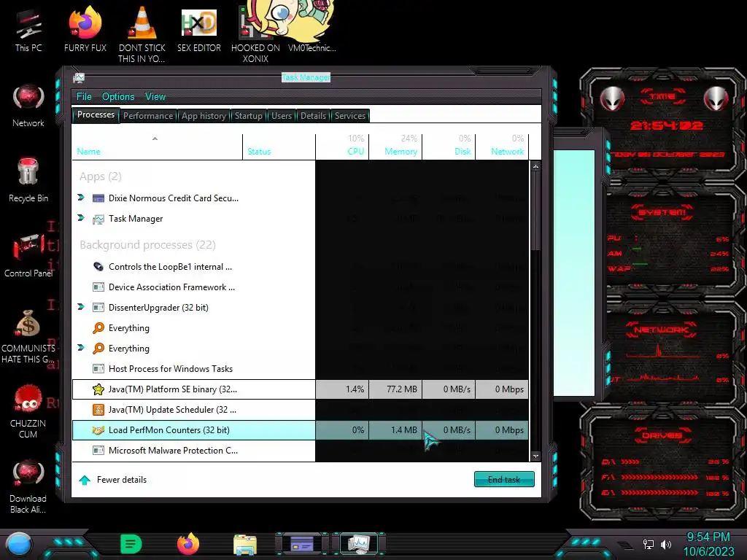Switch to the App history tab
The width and height of the screenshot is (747, 560).
click(x=204, y=116)
